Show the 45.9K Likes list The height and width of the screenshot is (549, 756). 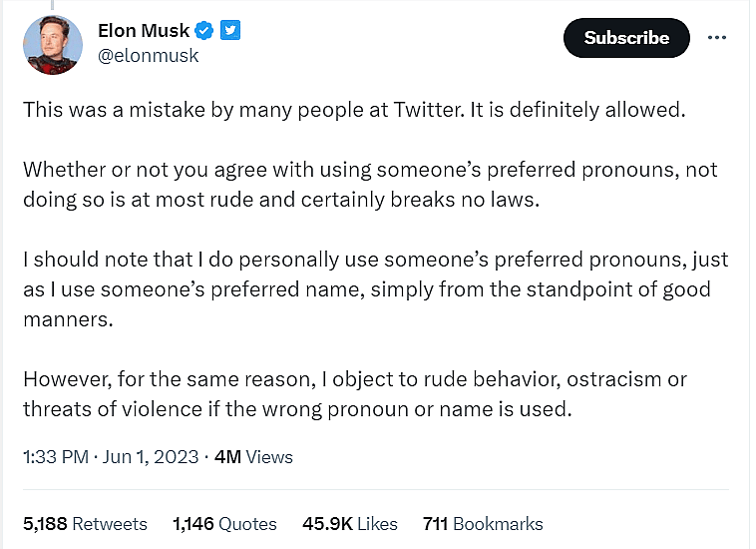point(349,523)
